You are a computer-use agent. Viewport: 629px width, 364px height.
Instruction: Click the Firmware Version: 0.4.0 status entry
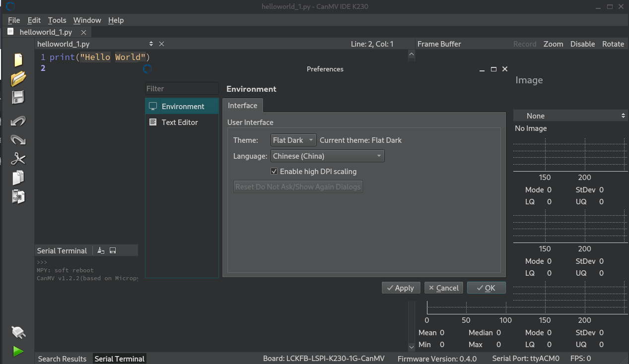[437, 359]
